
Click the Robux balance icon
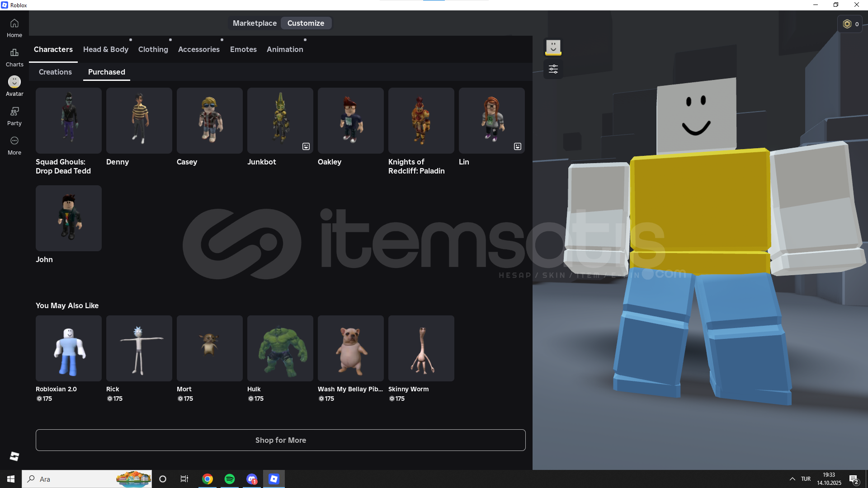coord(848,24)
